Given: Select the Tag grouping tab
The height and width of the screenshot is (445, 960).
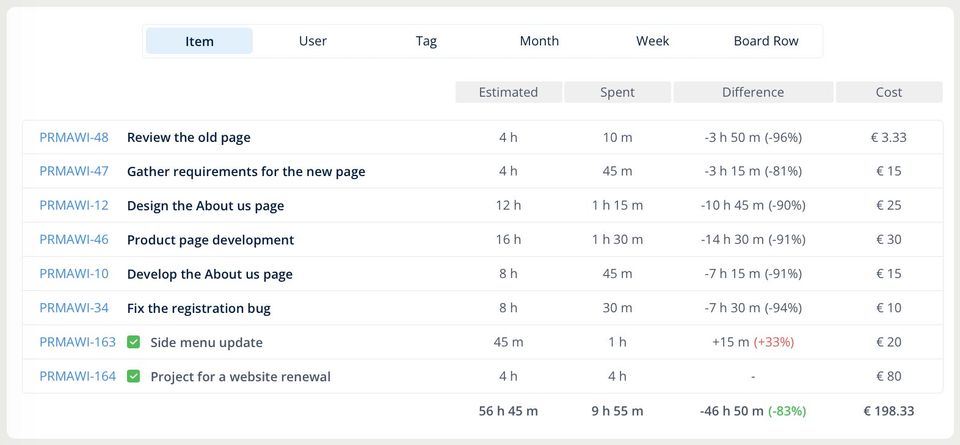Looking at the screenshot, I should pyautogui.click(x=426, y=41).
